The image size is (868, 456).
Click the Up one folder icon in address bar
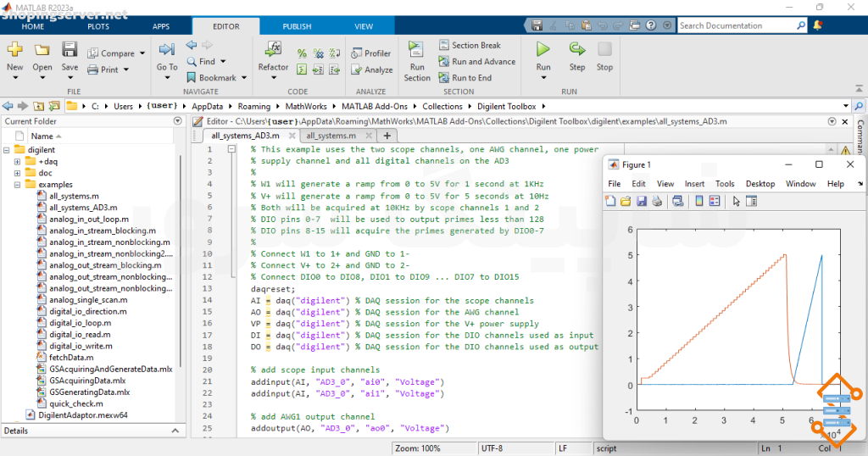[x=38, y=106]
